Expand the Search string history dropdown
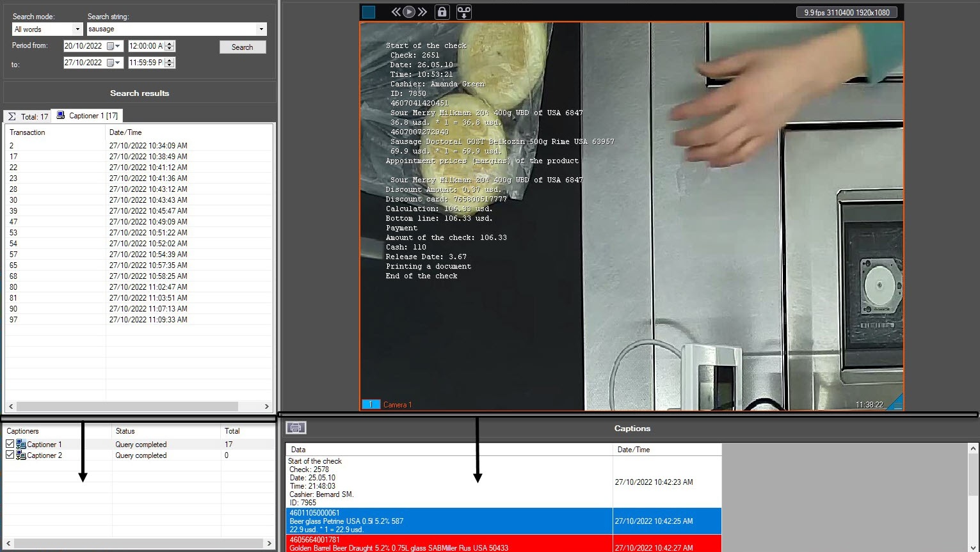 [261, 29]
